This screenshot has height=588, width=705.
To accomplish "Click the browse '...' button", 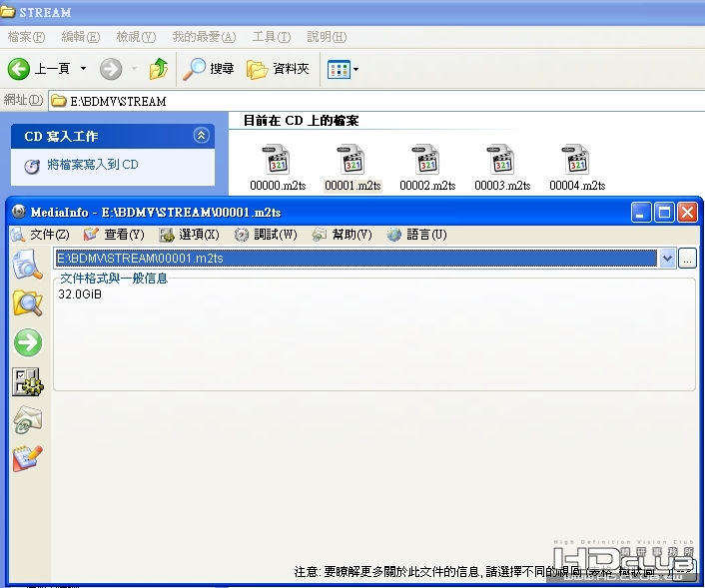I will click(x=687, y=258).
